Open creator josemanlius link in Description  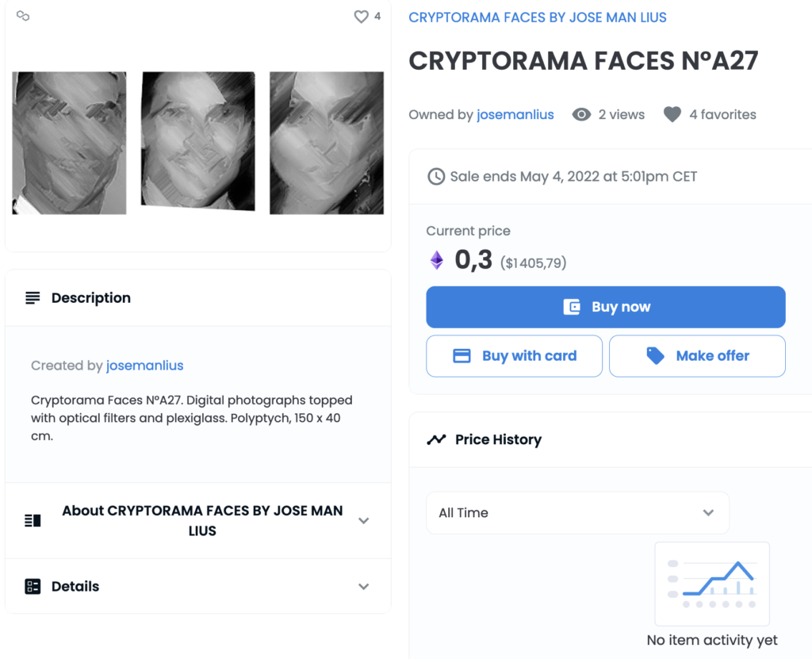144,366
